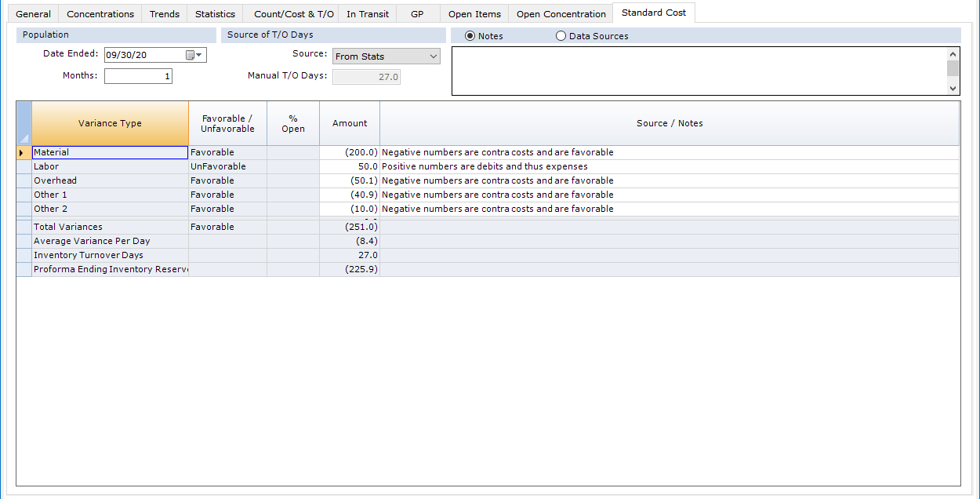Select the Labor row in the variance grid

coord(110,166)
